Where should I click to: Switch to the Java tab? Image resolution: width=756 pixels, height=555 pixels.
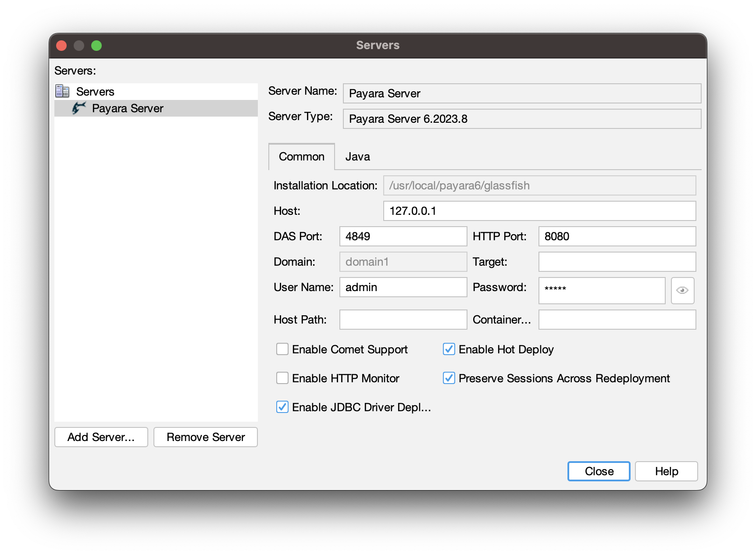(357, 157)
